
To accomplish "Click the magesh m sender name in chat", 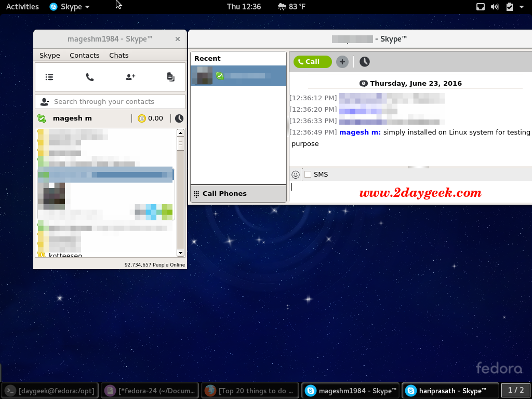I will coord(360,132).
